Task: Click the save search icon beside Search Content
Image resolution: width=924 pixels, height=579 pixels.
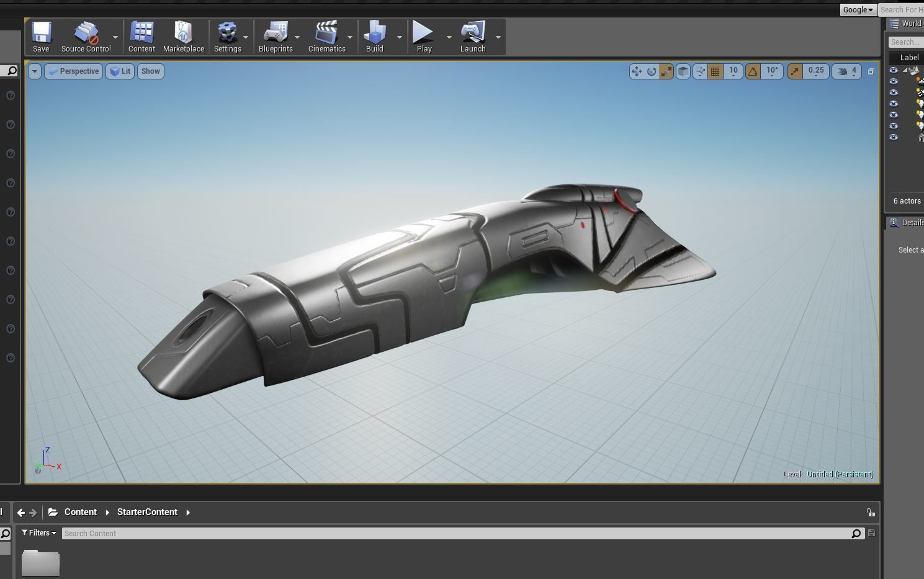Action: (x=871, y=533)
